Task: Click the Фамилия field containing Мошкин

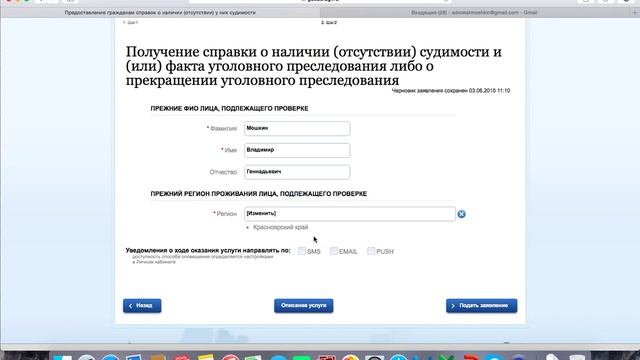Action: (x=297, y=129)
